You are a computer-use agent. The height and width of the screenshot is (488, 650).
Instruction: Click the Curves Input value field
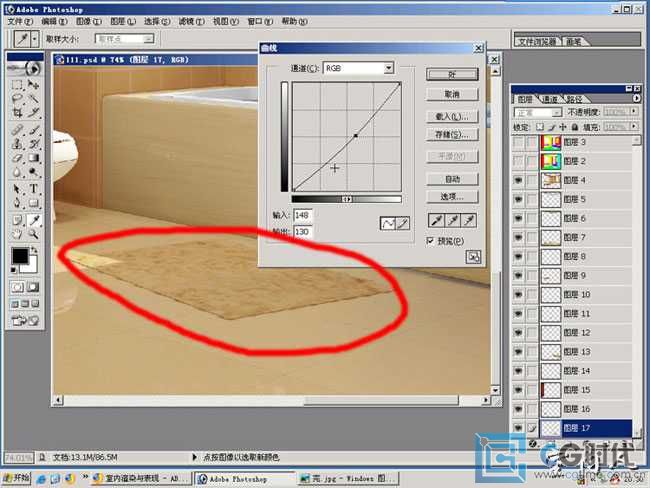[x=303, y=215]
